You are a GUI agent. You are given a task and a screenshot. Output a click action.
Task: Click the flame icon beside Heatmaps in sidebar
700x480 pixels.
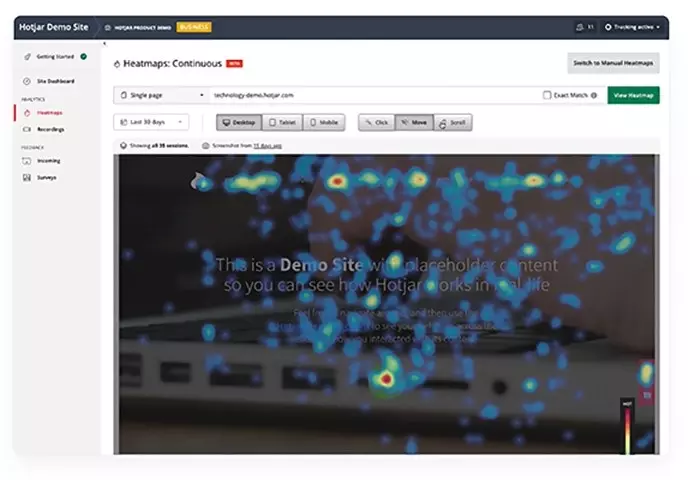coord(27,113)
